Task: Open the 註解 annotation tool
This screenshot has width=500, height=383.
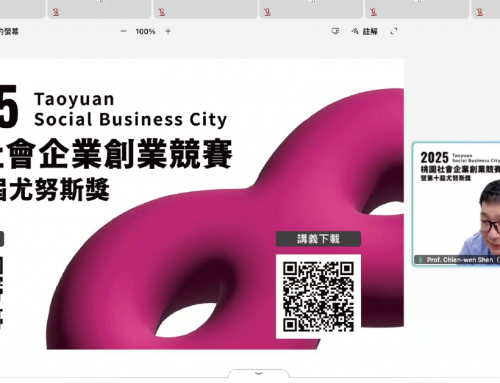Action: click(x=364, y=31)
